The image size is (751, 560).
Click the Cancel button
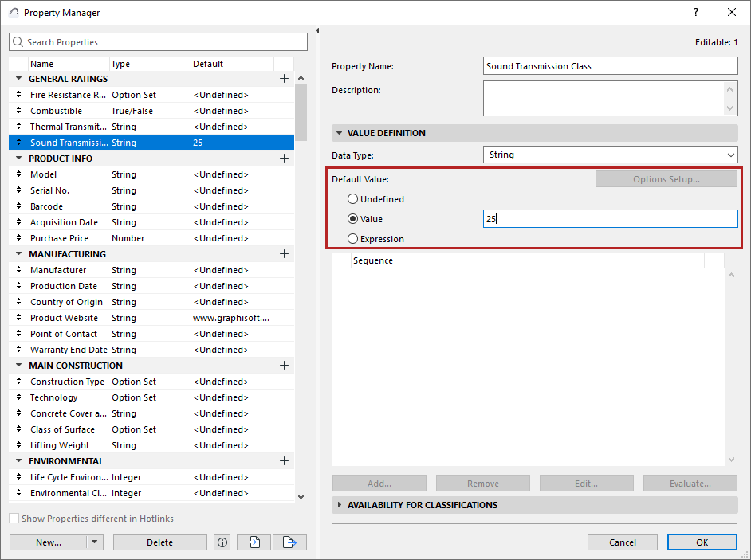[623, 542]
